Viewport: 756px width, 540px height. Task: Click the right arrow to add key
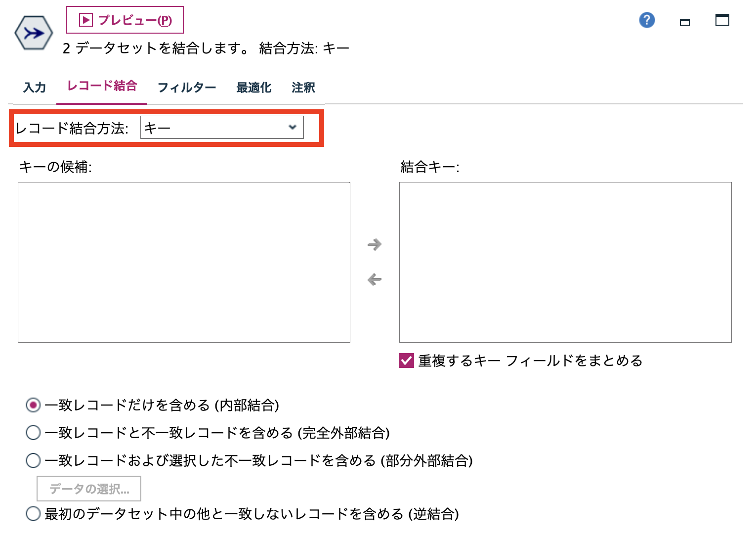click(374, 244)
